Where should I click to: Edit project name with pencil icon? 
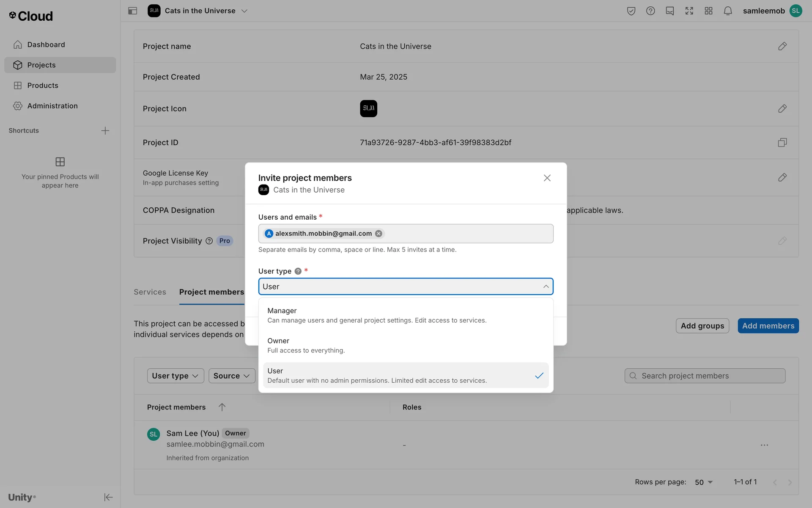[x=782, y=46]
